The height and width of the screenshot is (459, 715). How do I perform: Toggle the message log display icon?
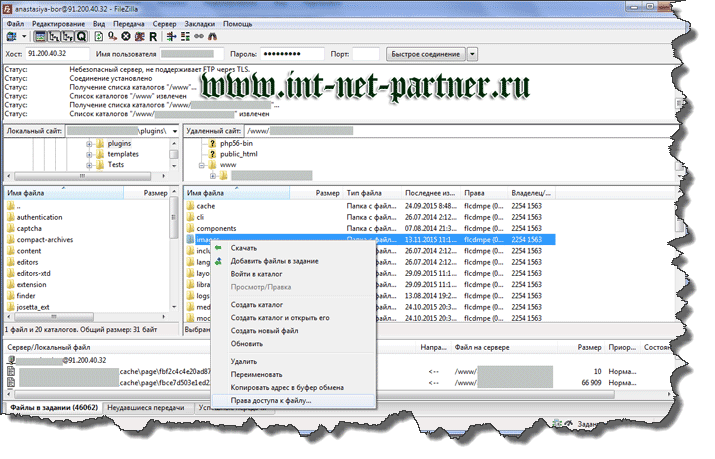pos(40,36)
